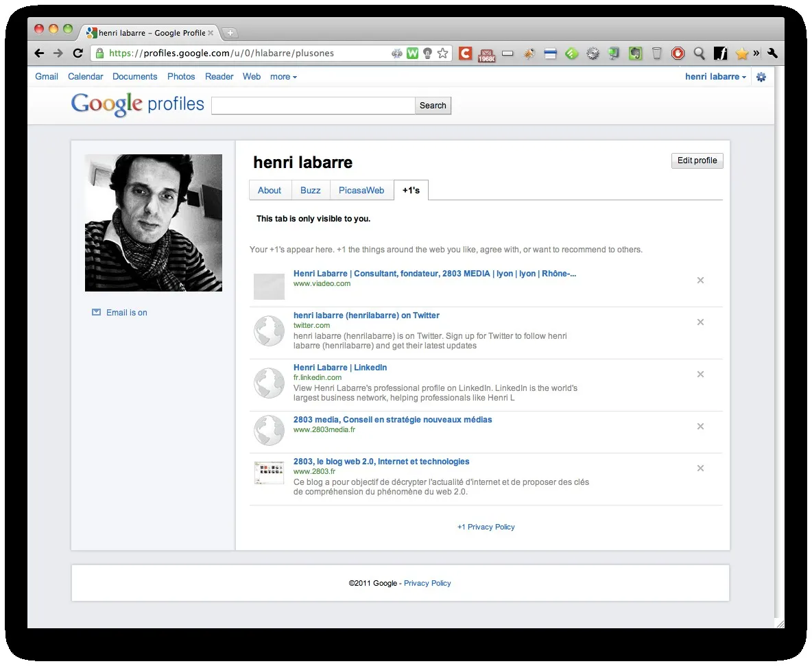Remove the viadeo.com +1 entry
812x666 pixels.
tap(700, 280)
